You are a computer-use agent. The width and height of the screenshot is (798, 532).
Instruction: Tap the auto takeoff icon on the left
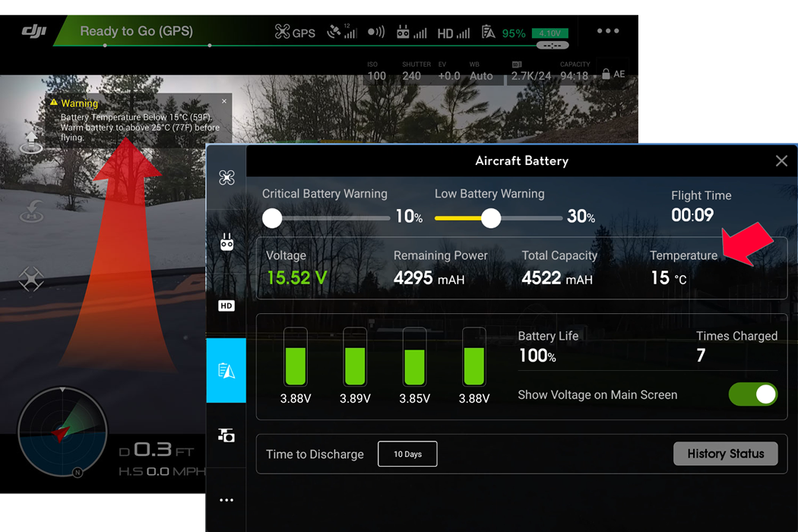[x=31, y=142]
